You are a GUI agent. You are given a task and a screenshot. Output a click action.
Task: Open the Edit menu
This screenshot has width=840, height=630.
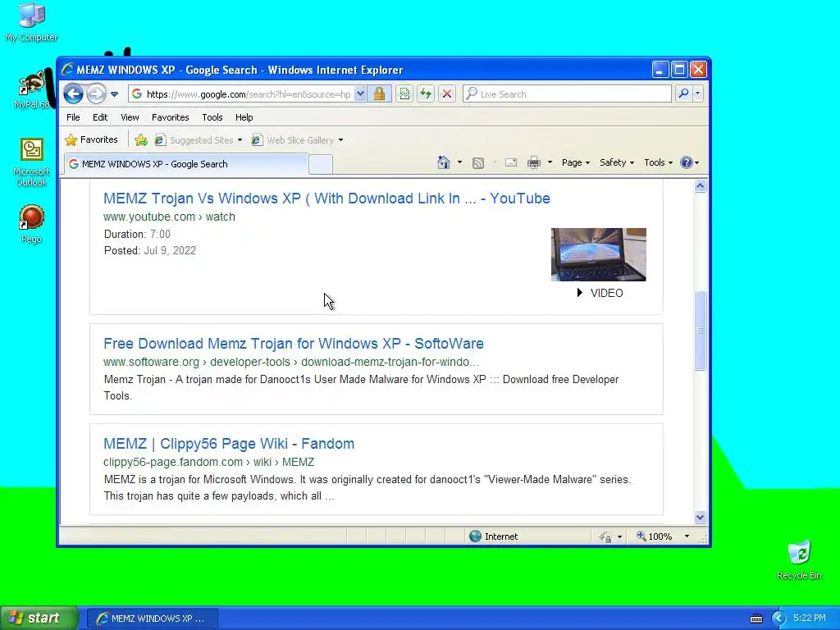(99, 117)
